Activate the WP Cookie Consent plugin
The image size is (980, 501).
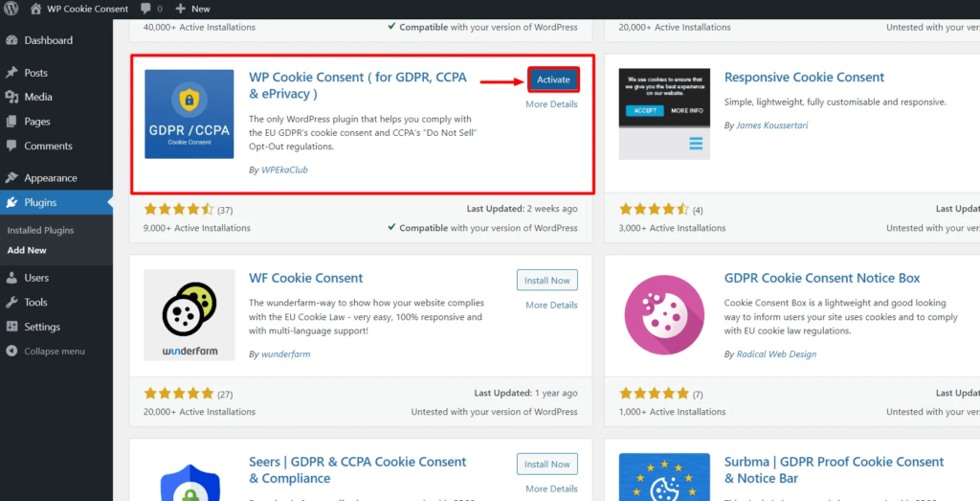tap(553, 80)
